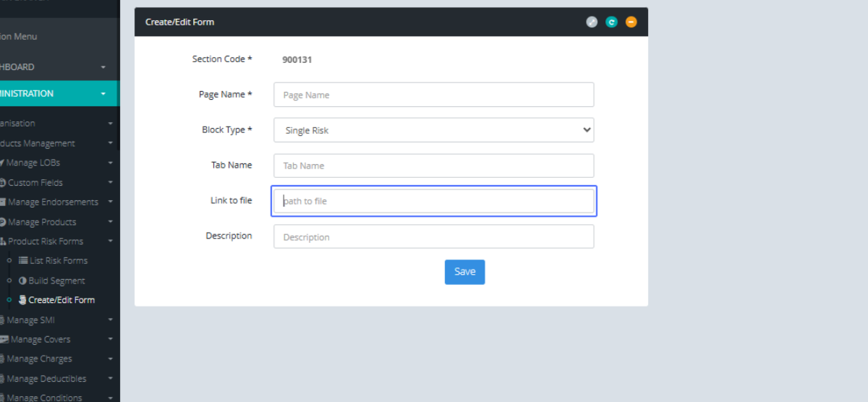Click the Description input field
868x402 pixels.
433,236
